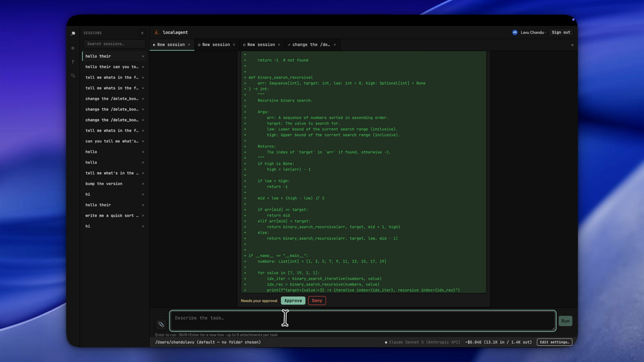
Task: Click the localagent title text
Action: [175, 33]
